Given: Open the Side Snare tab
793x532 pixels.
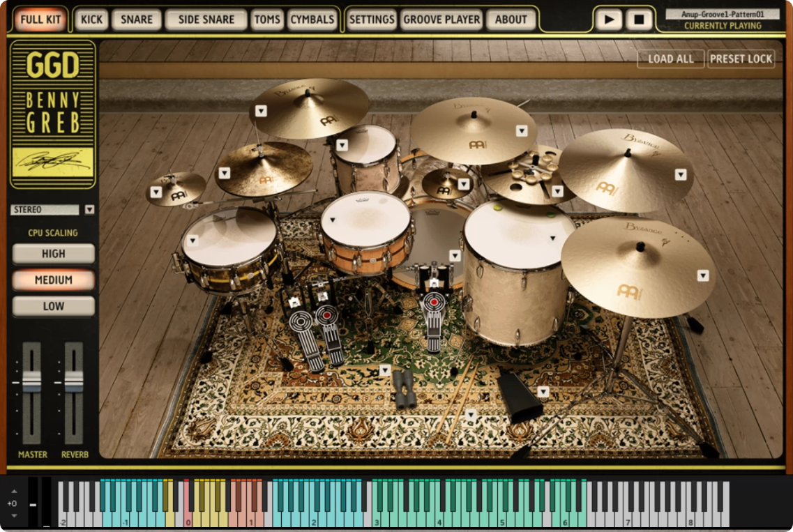Looking at the screenshot, I should coord(206,20).
